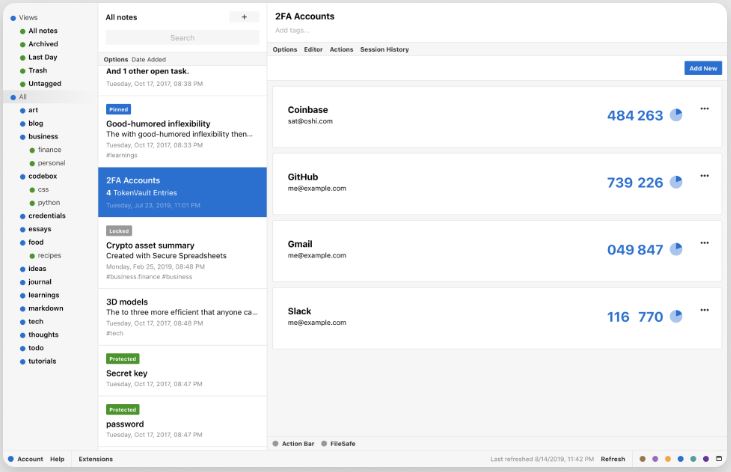Screen dimensions: 731x472
Task: Select the recipes subtag
Action: point(49,256)
